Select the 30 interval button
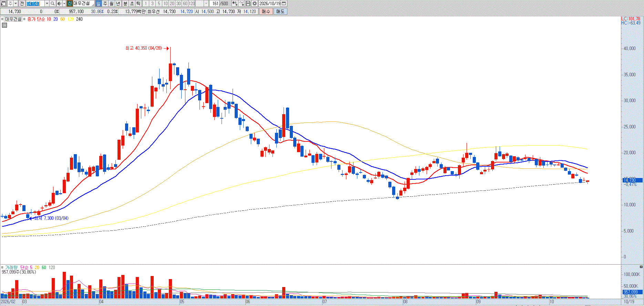 pos(178,3)
